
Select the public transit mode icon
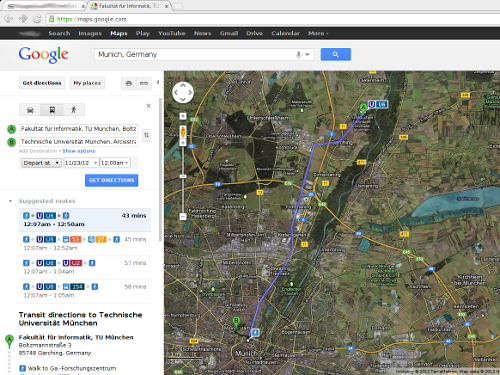52,110
